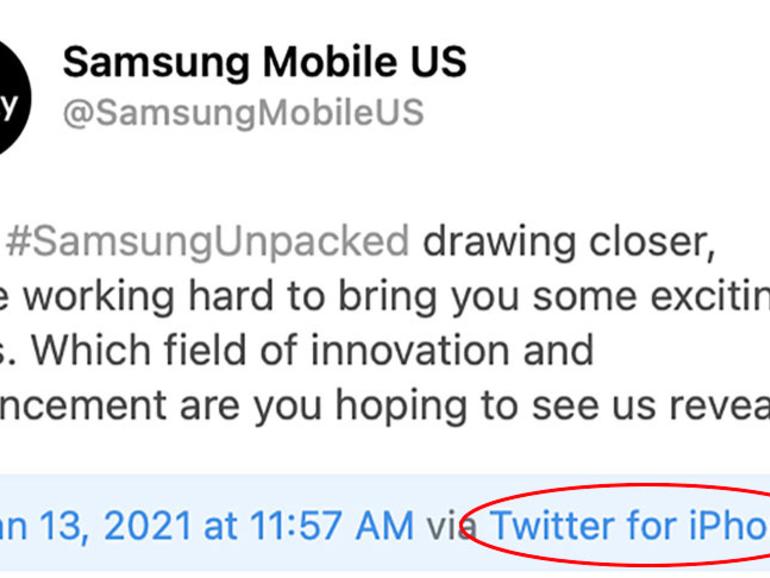Click the word 'innovation' in the tweet
This screenshot has width=770, height=578.
[410, 350]
